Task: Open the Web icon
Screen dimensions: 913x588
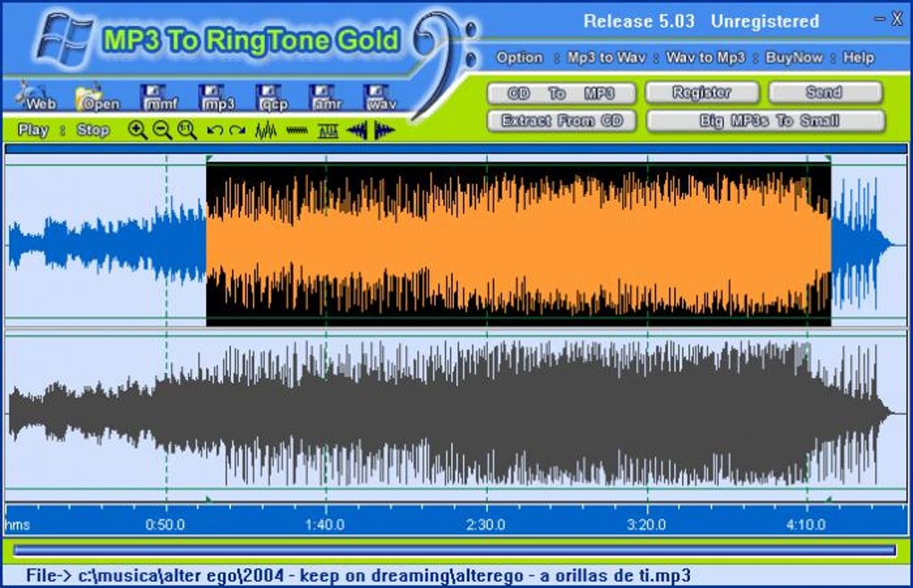Action: coord(37,96)
